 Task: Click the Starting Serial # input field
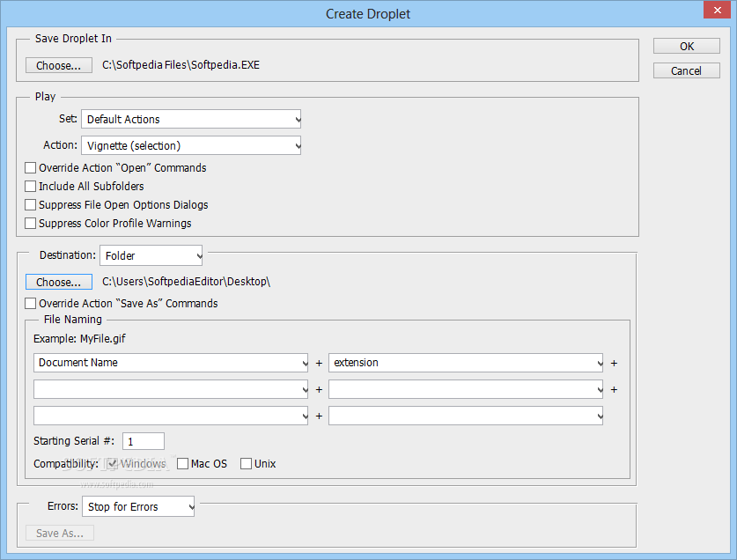tap(144, 441)
